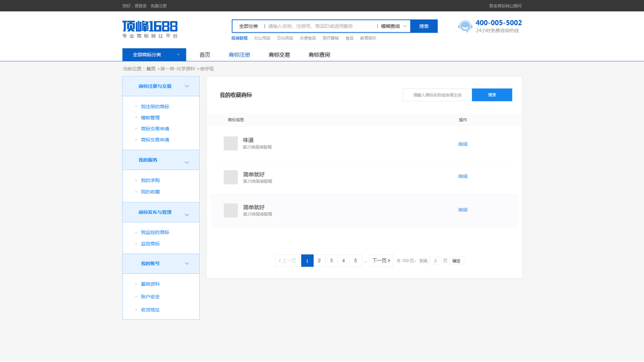Click the customer service headset icon
Screen dimensions: 644x362
coord(465,27)
